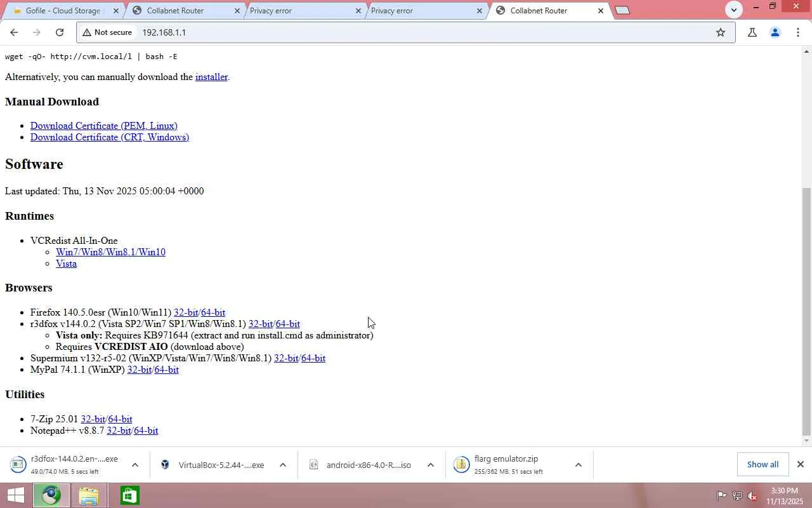Download 7-Zip 25.01 64-bit

click(121, 419)
